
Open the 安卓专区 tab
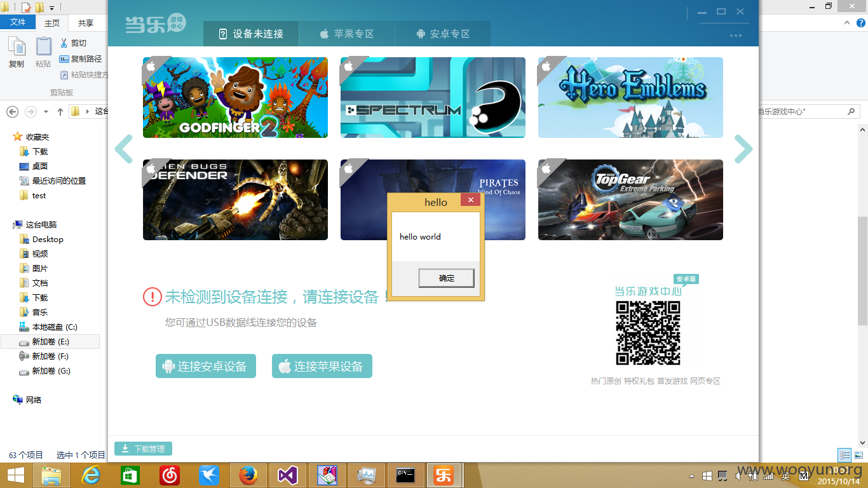point(443,34)
